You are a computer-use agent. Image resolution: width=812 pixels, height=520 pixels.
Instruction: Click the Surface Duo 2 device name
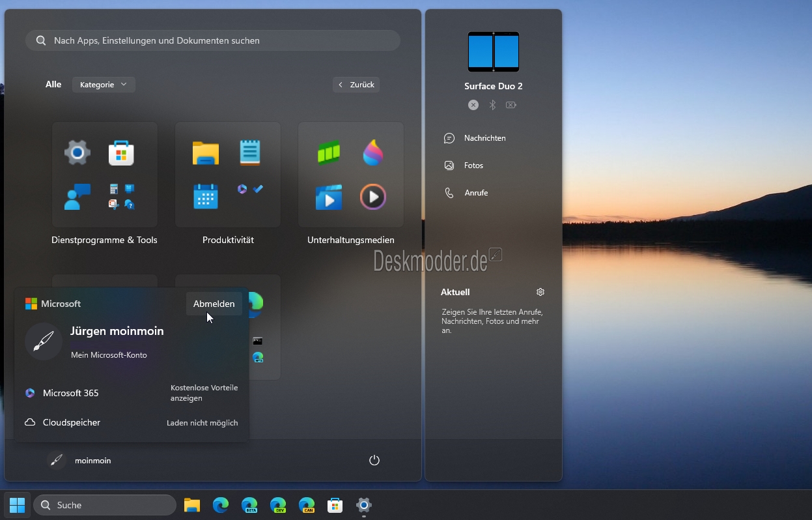[494, 86]
